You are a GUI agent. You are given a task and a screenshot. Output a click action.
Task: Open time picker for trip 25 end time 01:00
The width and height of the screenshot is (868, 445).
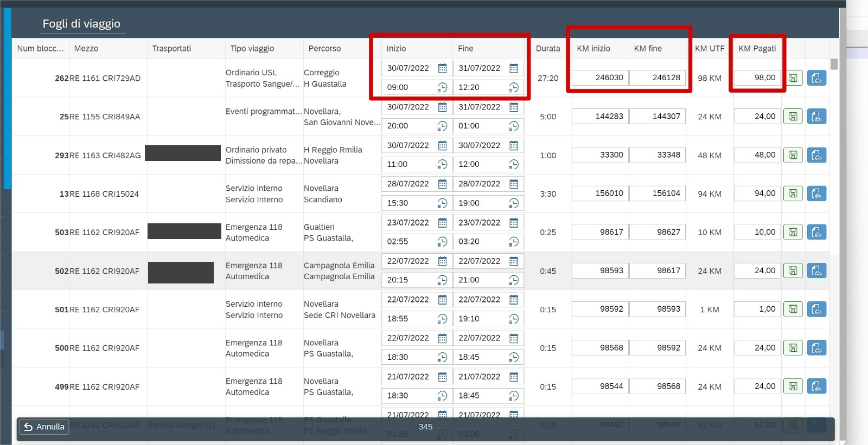514,126
